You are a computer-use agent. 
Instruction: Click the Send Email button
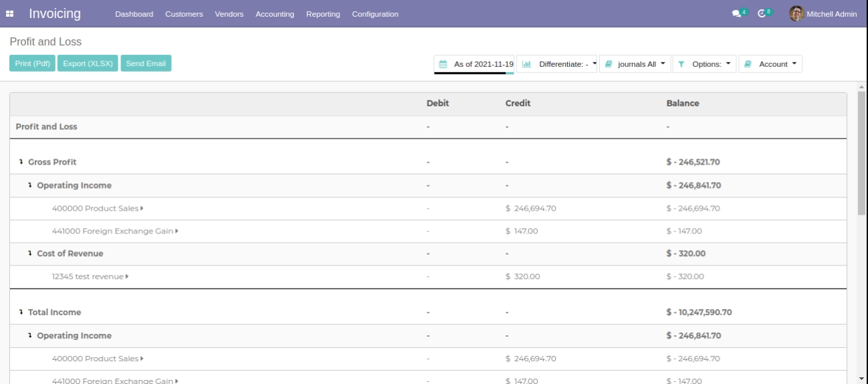tap(146, 64)
